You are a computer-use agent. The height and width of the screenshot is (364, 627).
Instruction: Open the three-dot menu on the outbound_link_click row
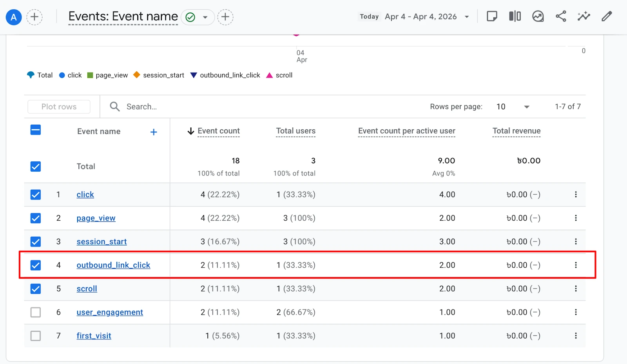[576, 265]
